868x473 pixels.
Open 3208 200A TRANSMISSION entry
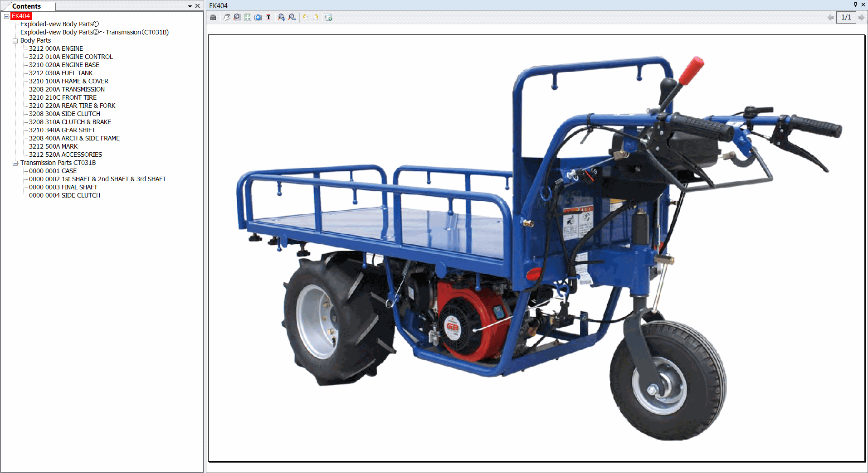pyautogui.click(x=67, y=89)
